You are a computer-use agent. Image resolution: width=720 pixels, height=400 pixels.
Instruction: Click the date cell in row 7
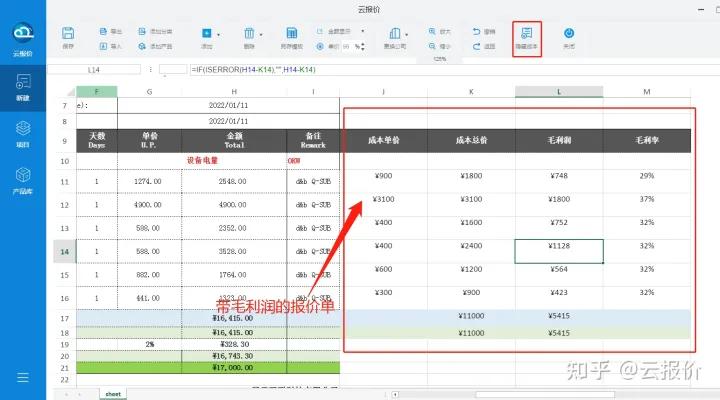point(228,105)
